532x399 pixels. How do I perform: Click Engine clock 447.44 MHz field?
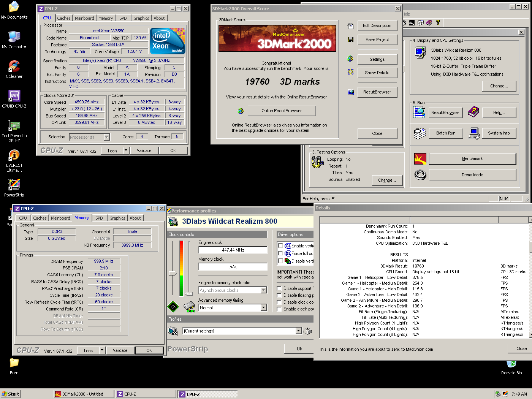coord(233,250)
